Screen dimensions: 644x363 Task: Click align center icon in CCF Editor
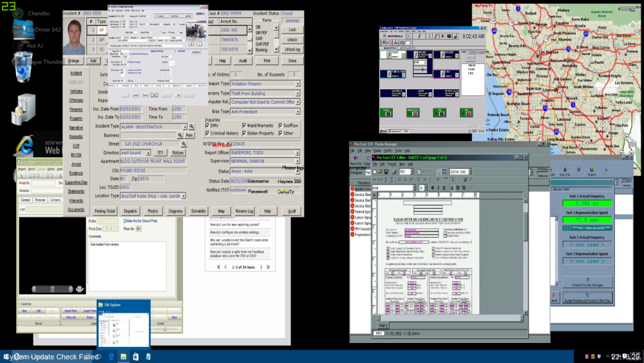[x=457, y=188]
